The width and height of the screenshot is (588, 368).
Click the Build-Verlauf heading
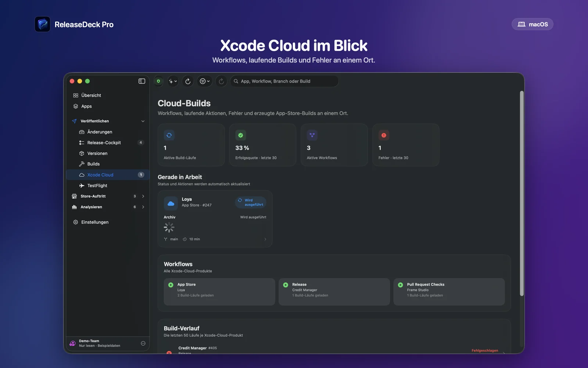(x=182, y=328)
